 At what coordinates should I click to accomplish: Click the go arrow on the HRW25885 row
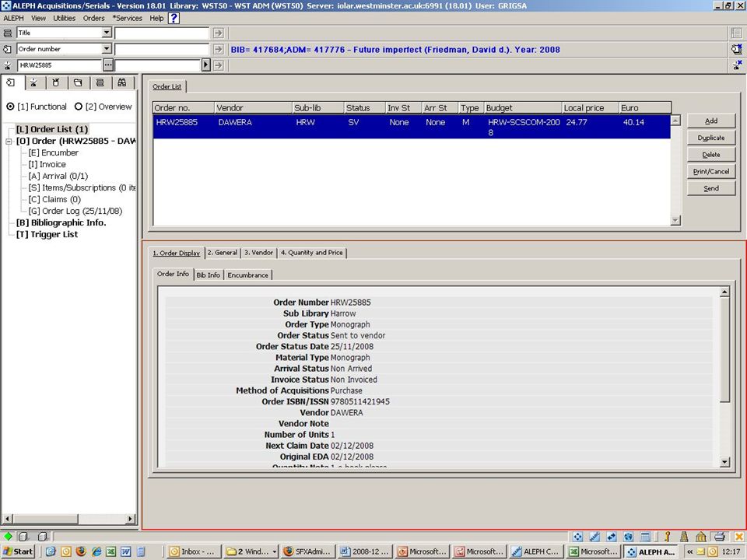[218, 65]
